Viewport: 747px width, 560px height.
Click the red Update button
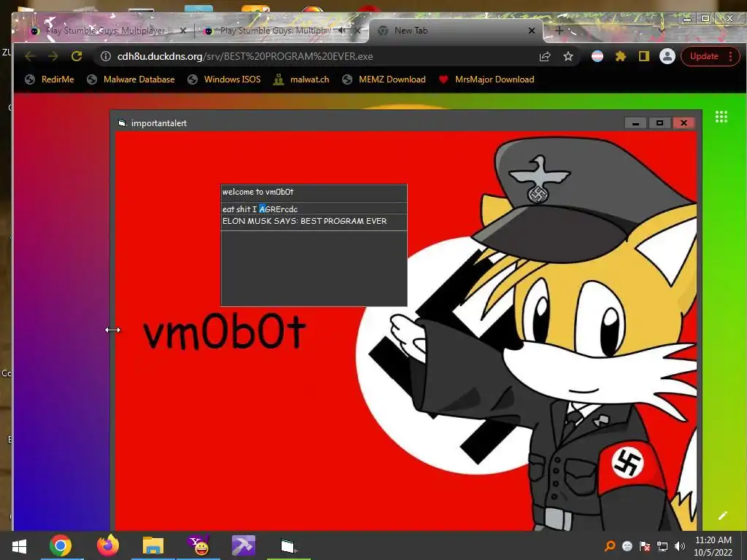click(704, 56)
